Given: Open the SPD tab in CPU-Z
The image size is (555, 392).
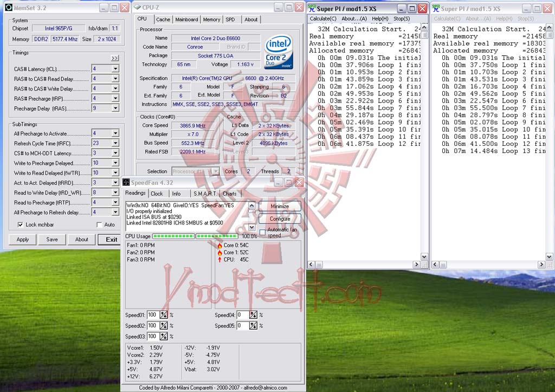Looking at the screenshot, I should (x=230, y=20).
